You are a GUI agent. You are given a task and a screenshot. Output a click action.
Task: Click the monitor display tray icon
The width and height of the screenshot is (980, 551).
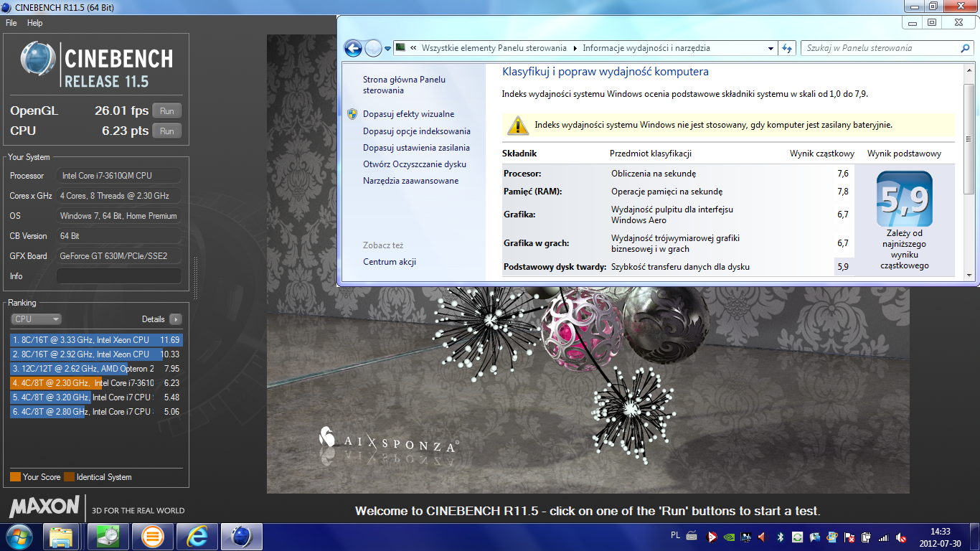(746, 537)
